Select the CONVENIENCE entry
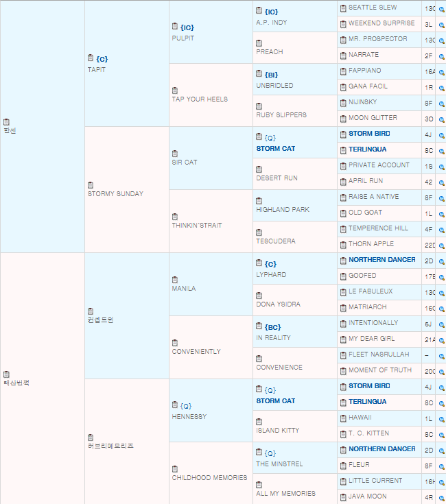This screenshot has width=446, height=504. click(279, 368)
